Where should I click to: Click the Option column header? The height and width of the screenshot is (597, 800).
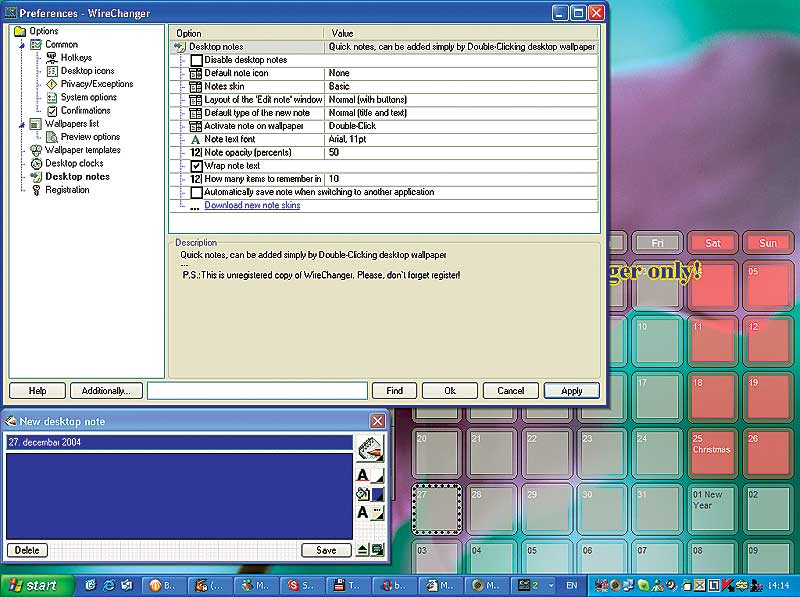pyautogui.click(x=246, y=33)
